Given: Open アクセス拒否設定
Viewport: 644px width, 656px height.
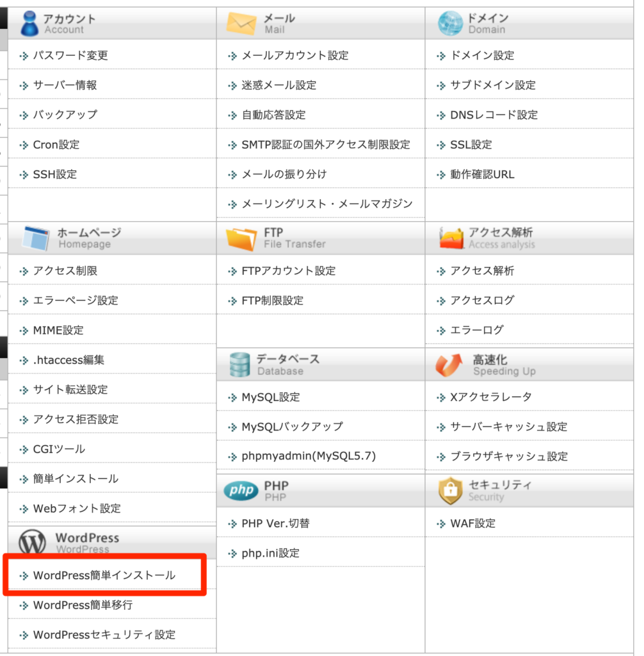Looking at the screenshot, I should (x=76, y=420).
